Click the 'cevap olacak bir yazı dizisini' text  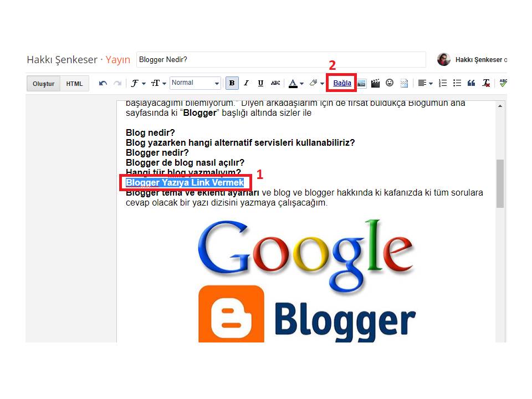(182, 203)
